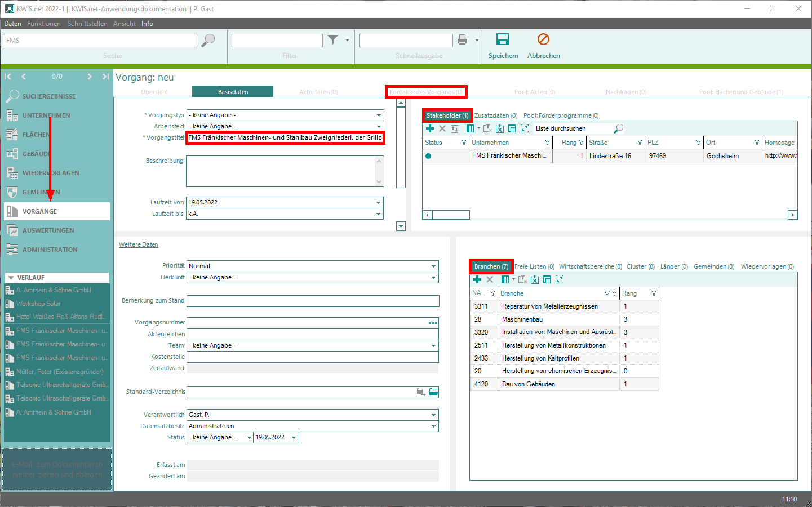Open ADMINISTRATION in the sidebar
This screenshot has height=507, width=812.
click(57, 250)
